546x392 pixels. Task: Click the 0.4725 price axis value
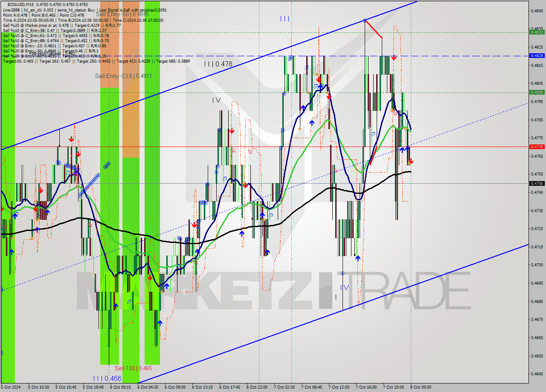pyautogui.click(x=537, y=228)
